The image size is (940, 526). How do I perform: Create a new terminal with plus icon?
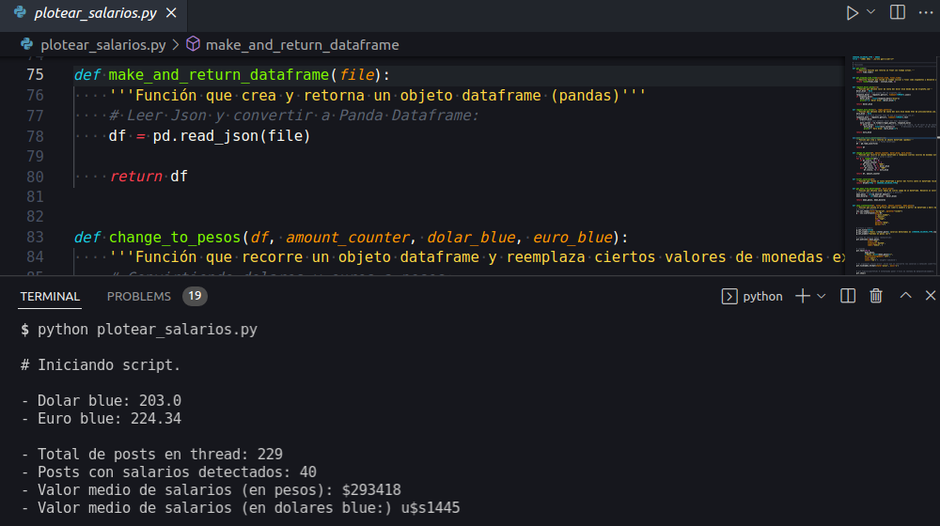(x=802, y=296)
